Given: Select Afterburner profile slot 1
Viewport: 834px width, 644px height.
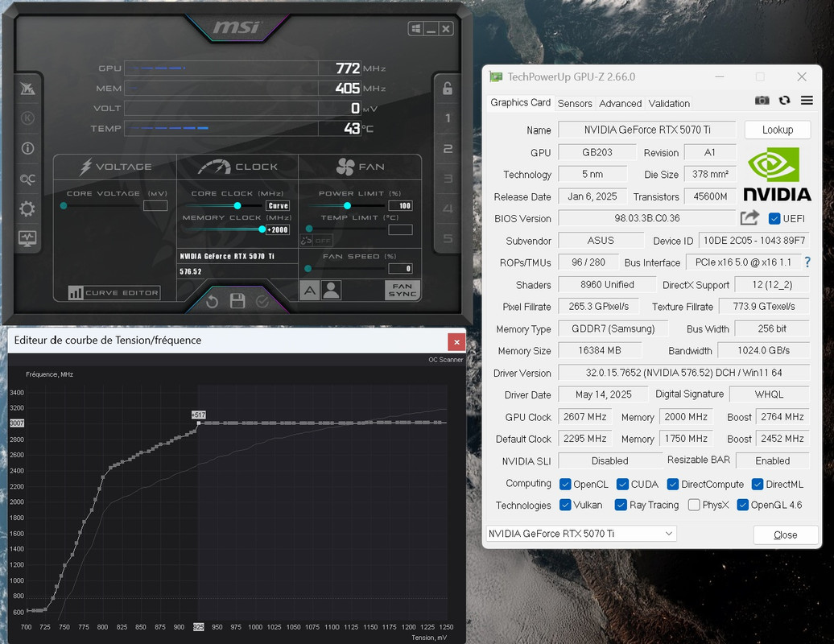Looking at the screenshot, I should click(x=448, y=118).
